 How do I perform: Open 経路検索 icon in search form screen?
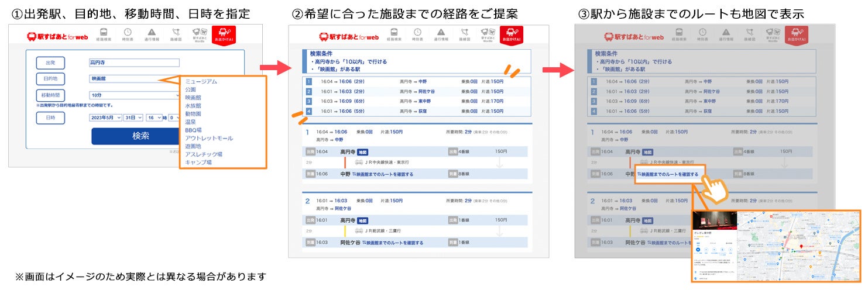coord(104,35)
